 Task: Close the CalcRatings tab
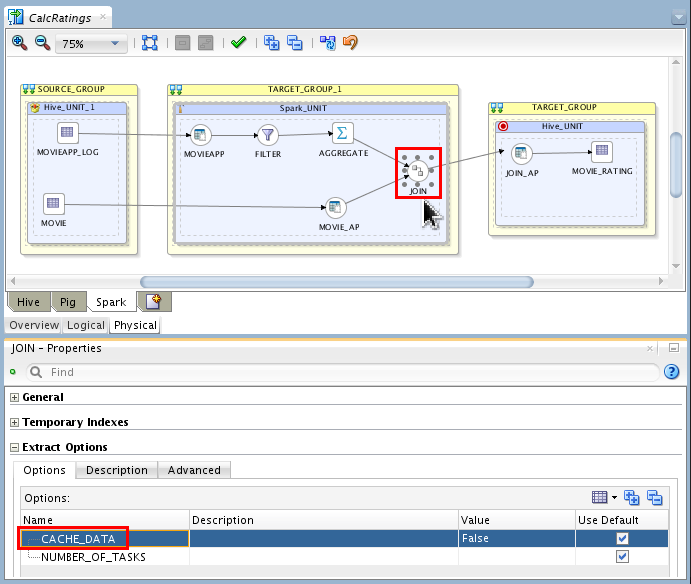coord(103,17)
